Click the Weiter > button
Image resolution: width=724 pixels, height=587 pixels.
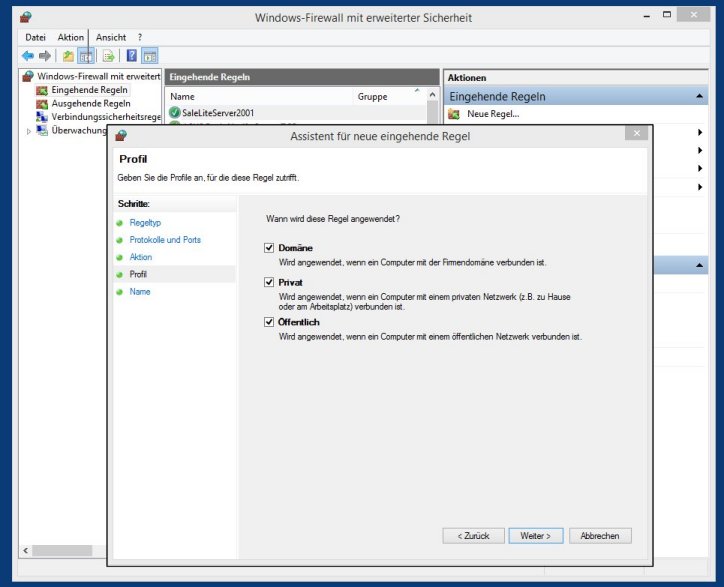(x=535, y=536)
